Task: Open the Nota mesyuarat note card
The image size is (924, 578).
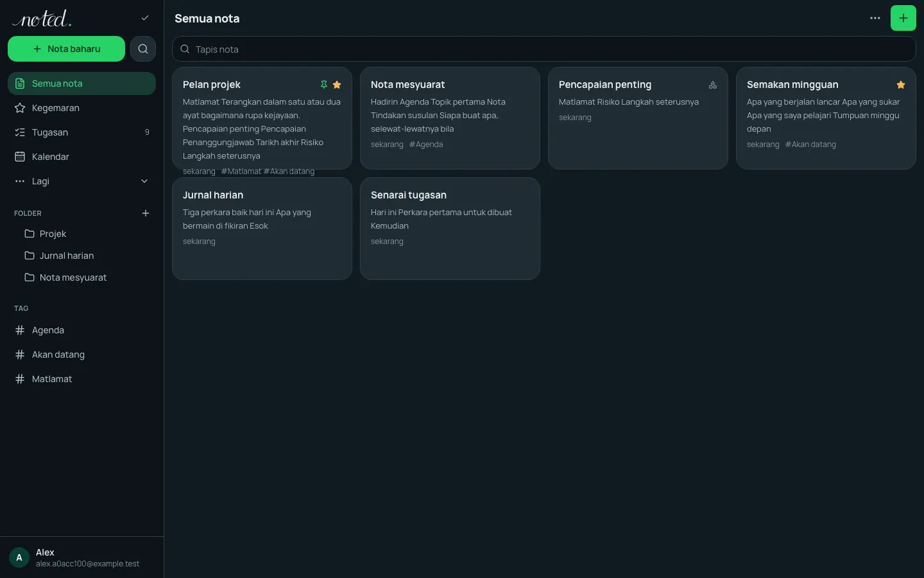Action: 450,118
